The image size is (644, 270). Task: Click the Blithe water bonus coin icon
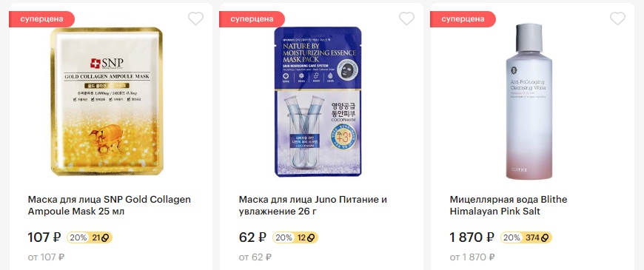coord(546,237)
